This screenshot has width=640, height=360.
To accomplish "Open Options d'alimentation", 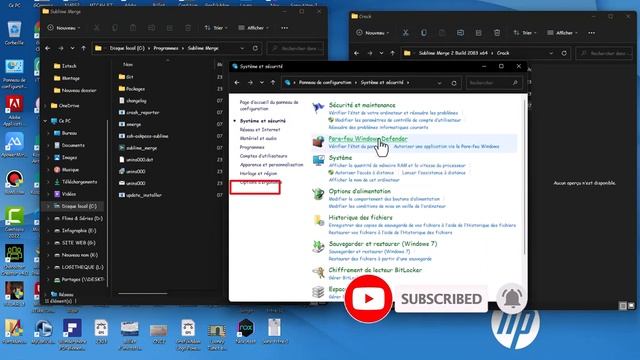I will (x=360, y=191).
